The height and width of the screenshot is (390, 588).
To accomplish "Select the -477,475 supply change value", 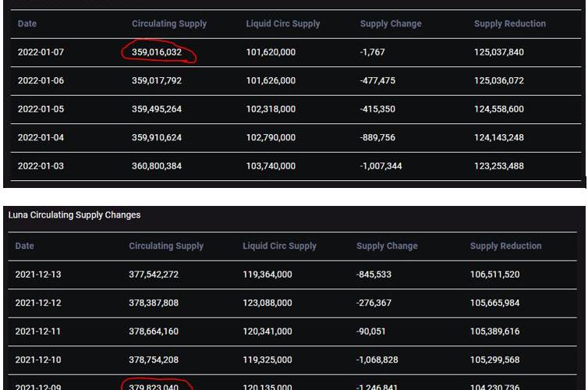I will (377, 80).
